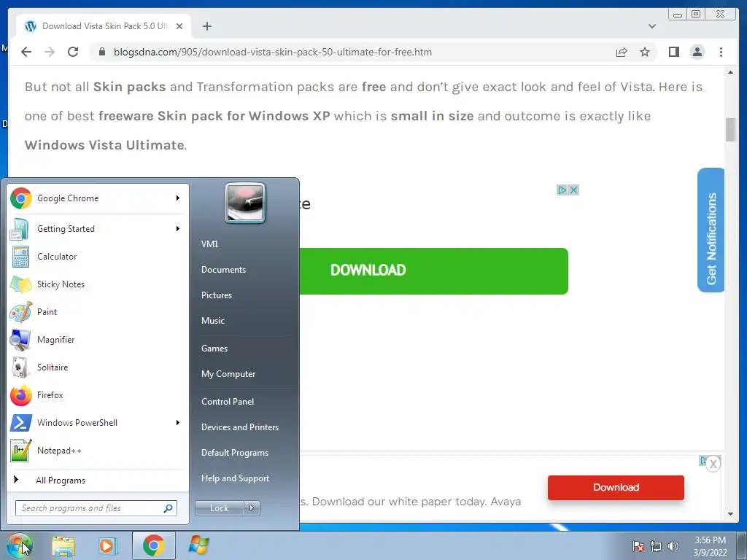Open Pictures from Start menu
This screenshot has width=747, height=560.
click(x=217, y=295)
